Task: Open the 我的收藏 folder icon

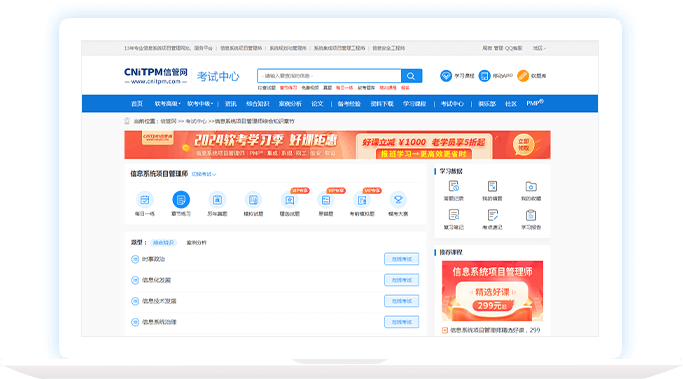Action: [x=531, y=186]
